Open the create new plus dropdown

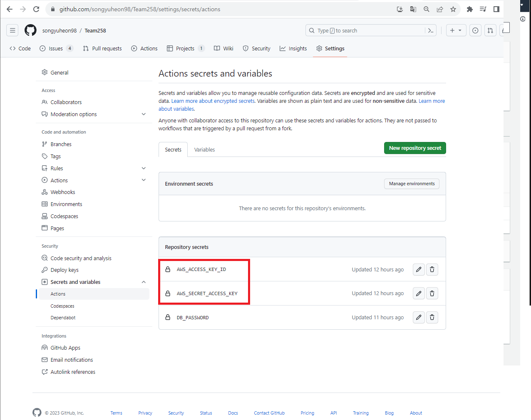tap(456, 30)
